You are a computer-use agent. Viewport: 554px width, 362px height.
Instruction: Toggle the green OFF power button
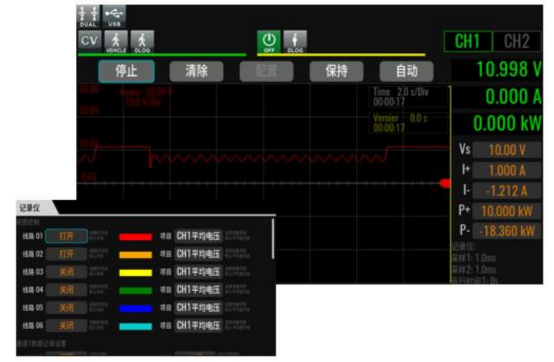[x=269, y=41]
